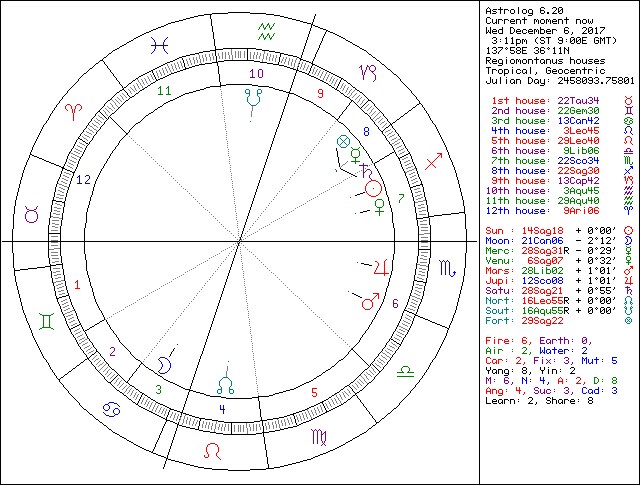The image size is (640, 485).
Task: Click the 'Fire: 6, Earth: 0,' line
Action: coord(539,341)
